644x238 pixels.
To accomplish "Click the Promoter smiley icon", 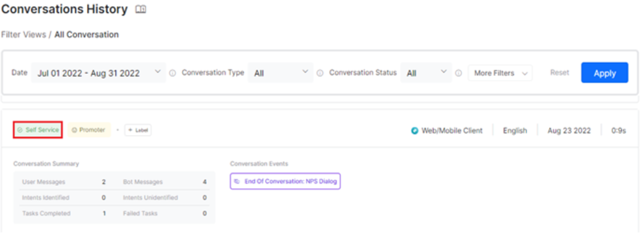I will point(75,130).
